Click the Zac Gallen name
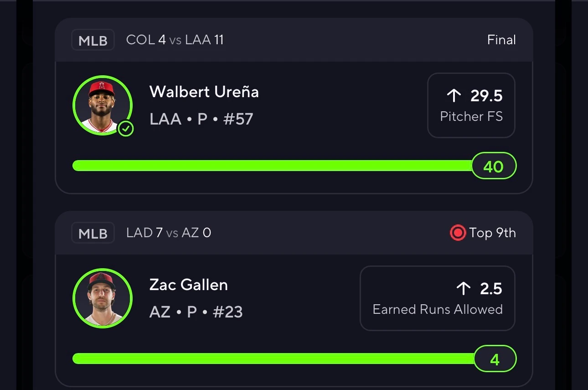588x390 pixels. point(189,285)
